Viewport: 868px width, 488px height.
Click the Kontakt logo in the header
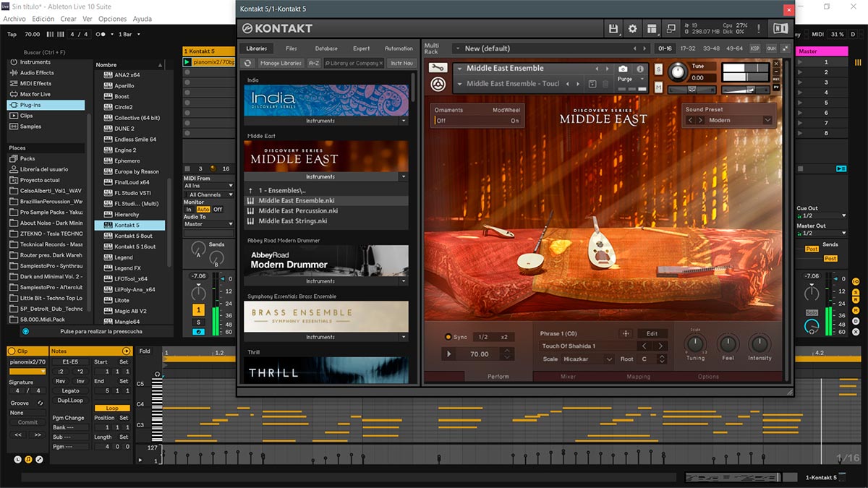(x=277, y=28)
